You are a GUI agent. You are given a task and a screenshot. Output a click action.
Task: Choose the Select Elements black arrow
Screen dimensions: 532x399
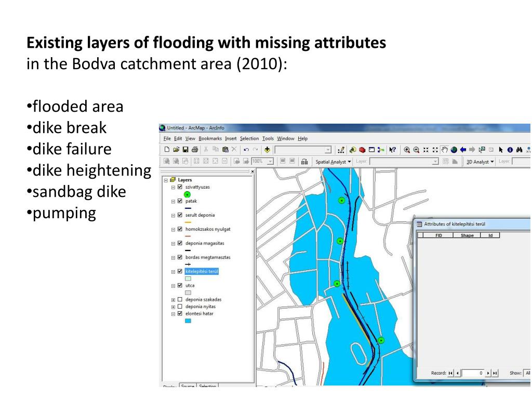pyautogui.click(x=501, y=150)
